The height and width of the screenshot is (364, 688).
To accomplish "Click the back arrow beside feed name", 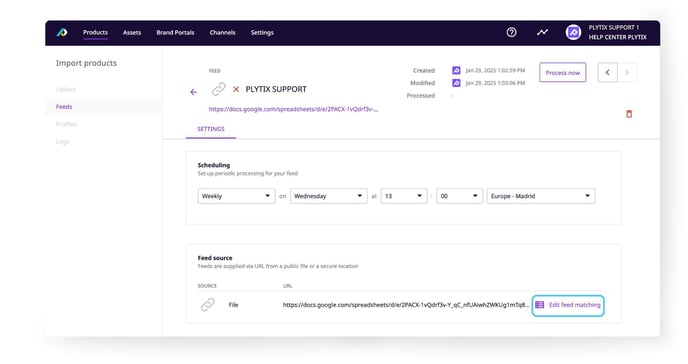I will click(194, 92).
